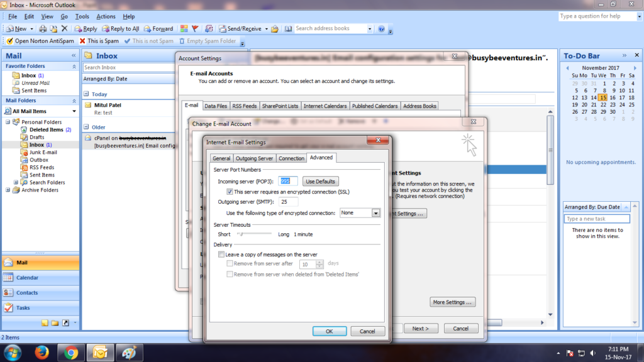The image size is (644, 362).
Task: Open the Send/Receive dropdown arrow
Action: click(266, 29)
